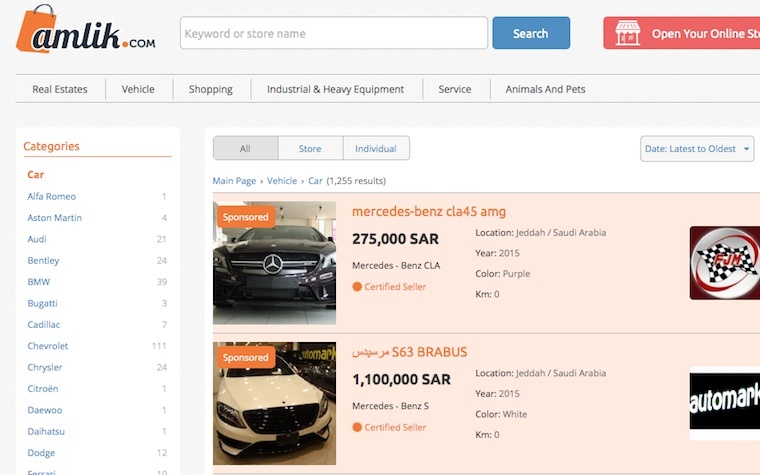Screen dimensions: 760x475
Task: Click the (1,255 results) count text
Action: point(356,181)
